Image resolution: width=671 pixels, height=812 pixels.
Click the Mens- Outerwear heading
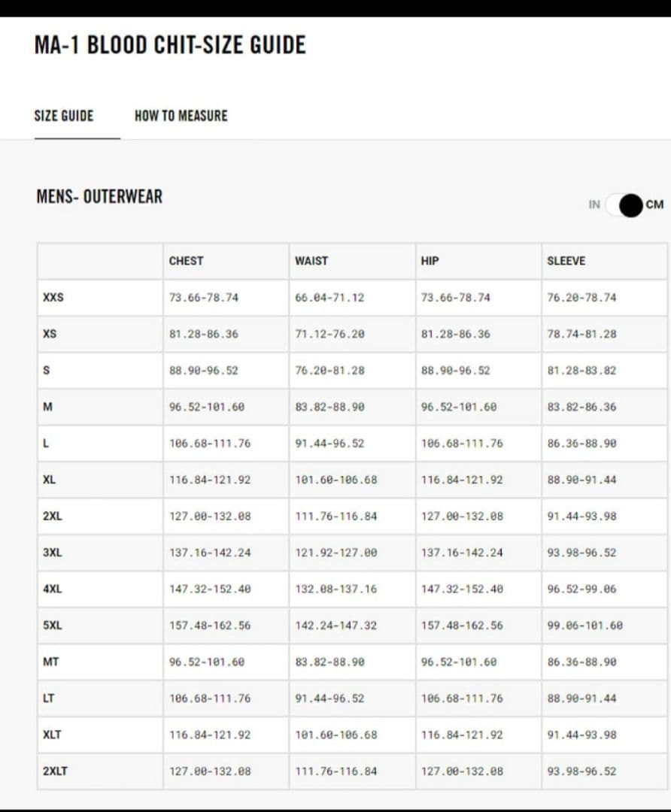click(x=99, y=197)
